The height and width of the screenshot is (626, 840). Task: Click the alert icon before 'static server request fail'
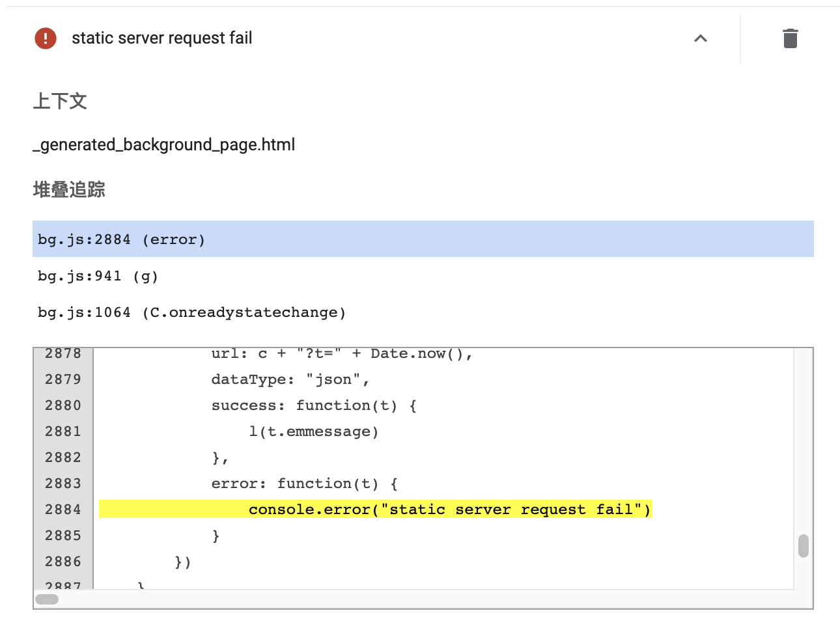[44, 38]
